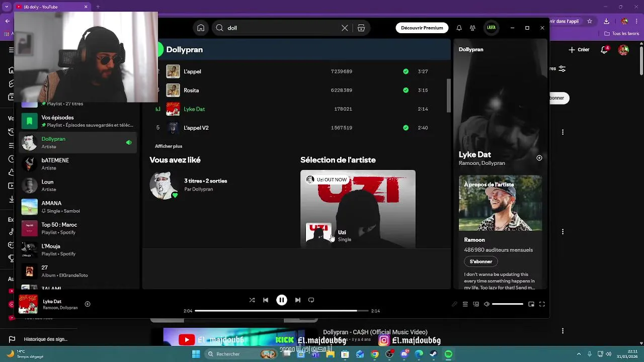Open the AMANA single in the library
This screenshot has height=362, width=644.
78,207
